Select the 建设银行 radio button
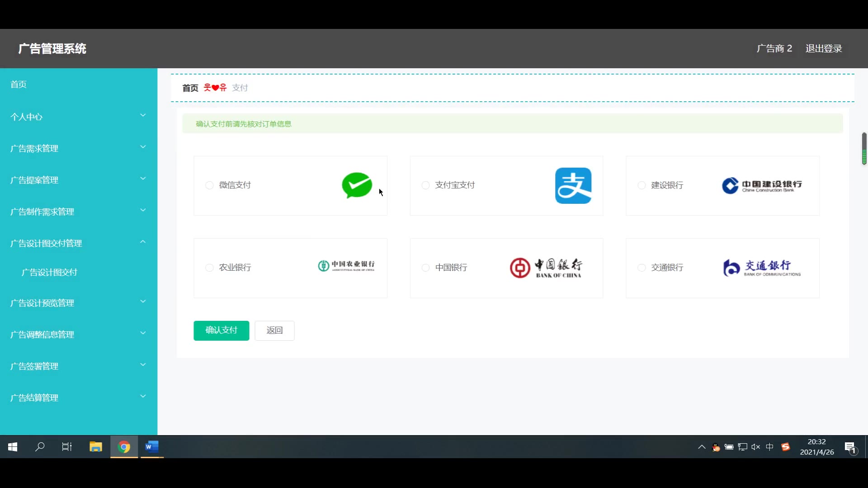This screenshot has width=868, height=488. 642,185
